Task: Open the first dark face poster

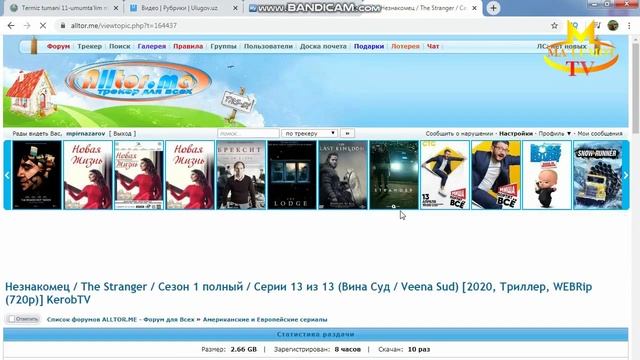Action: coord(37,175)
